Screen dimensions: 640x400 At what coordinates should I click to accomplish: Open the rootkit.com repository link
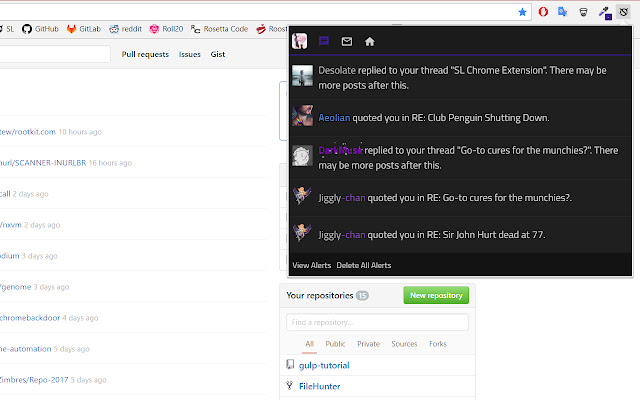[28, 132]
